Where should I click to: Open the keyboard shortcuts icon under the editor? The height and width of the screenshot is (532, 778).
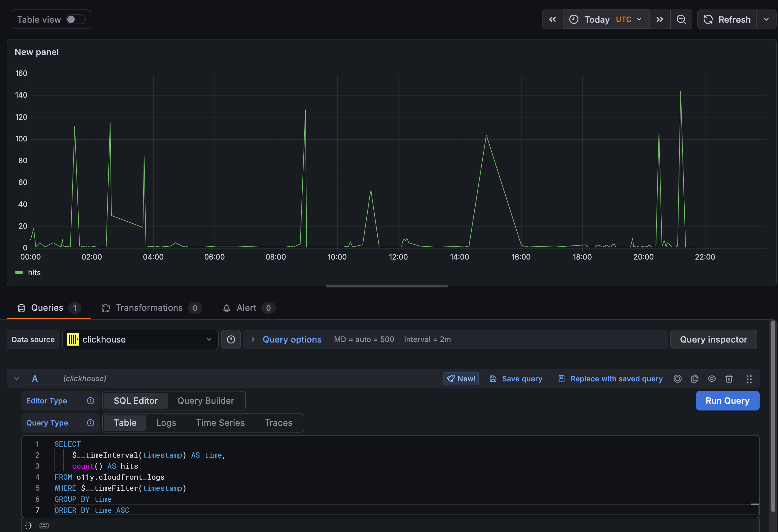[x=43, y=525]
